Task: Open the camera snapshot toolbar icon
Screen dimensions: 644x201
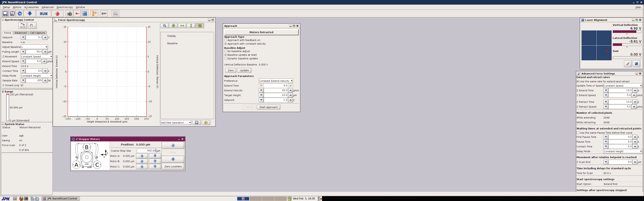Action: click(x=70, y=13)
